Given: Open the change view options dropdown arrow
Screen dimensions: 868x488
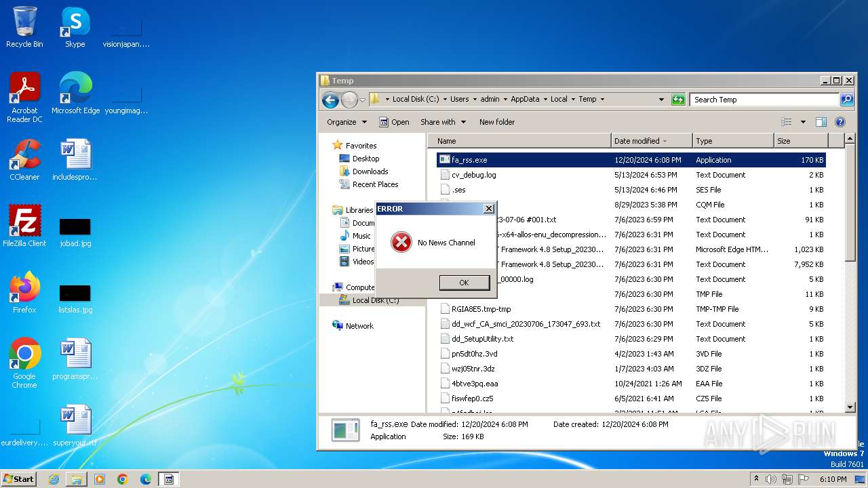Looking at the screenshot, I should click(803, 122).
